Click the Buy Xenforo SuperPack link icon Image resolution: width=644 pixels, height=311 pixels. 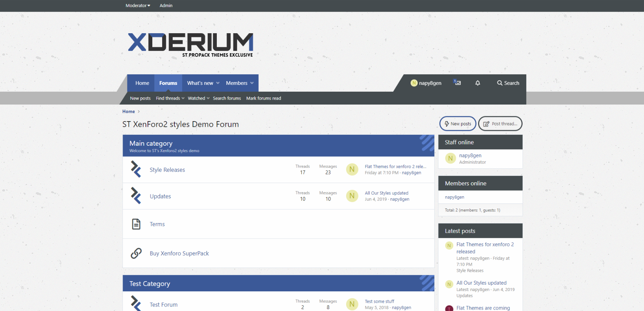pos(136,253)
